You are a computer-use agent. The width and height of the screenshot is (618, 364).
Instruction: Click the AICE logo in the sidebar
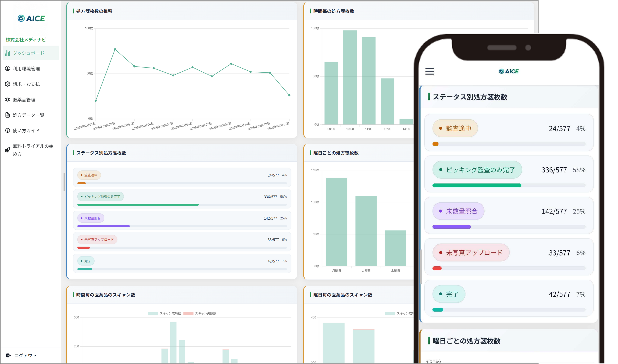[x=31, y=18]
